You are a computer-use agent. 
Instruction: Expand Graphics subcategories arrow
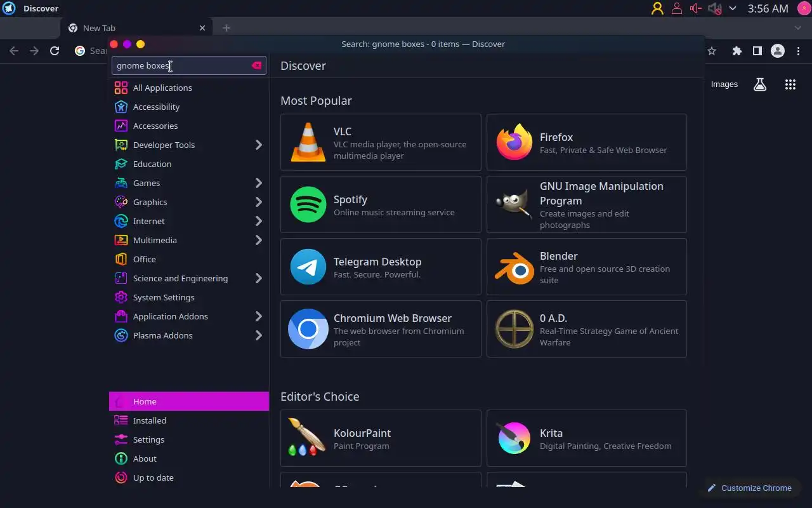[x=259, y=202]
